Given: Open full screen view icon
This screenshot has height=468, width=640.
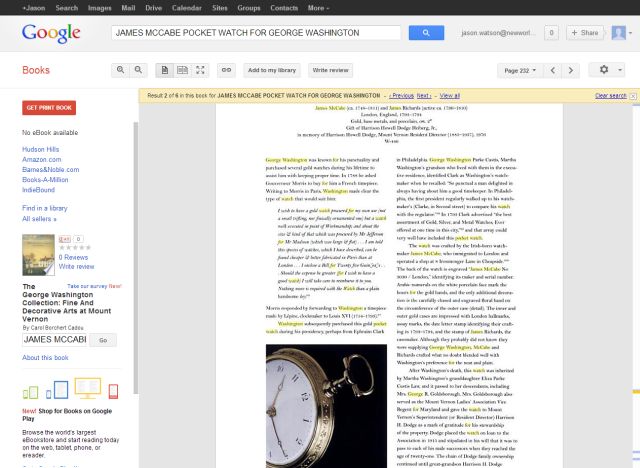Looking at the screenshot, I should coord(200,70).
